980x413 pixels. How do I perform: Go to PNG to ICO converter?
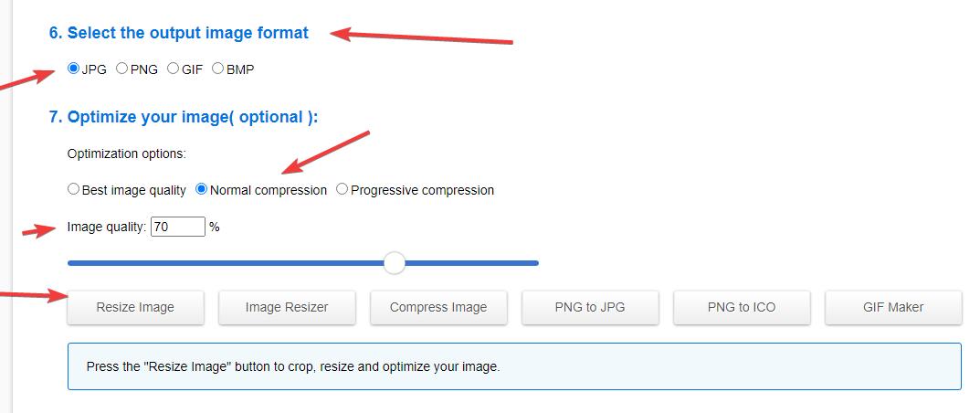pos(742,307)
